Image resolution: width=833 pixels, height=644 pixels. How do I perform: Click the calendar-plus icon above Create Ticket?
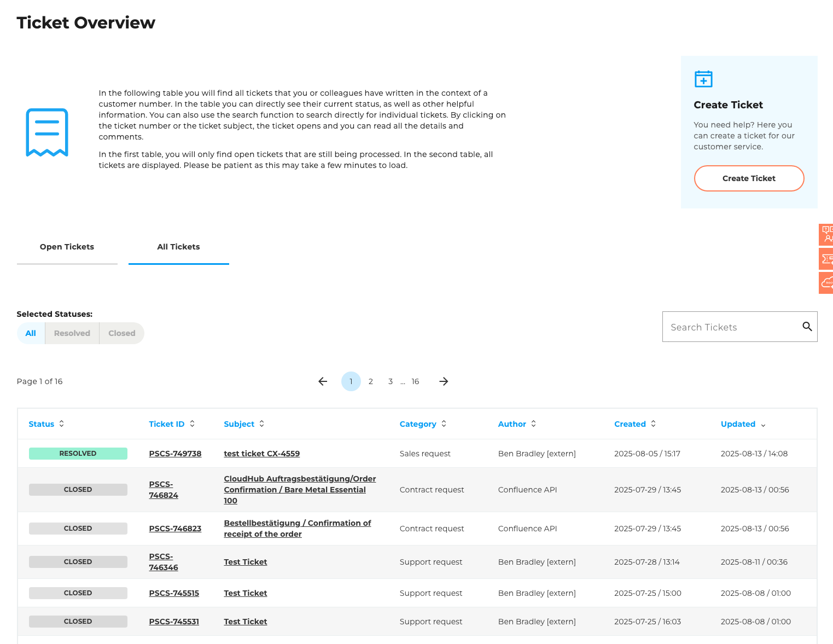coord(703,79)
